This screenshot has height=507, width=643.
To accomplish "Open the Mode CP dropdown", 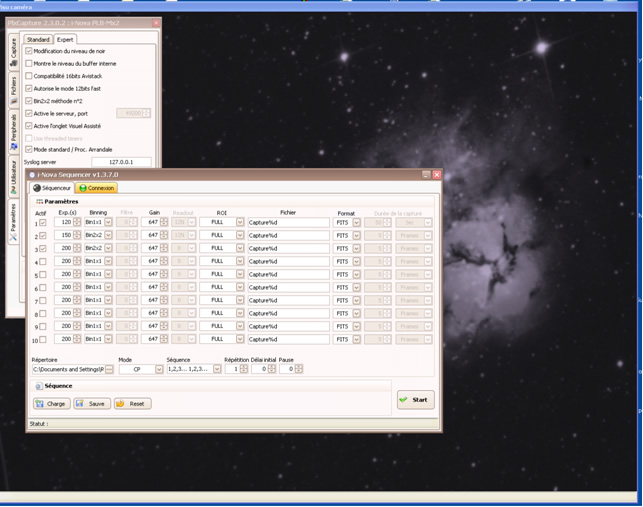I will [x=159, y=369].
